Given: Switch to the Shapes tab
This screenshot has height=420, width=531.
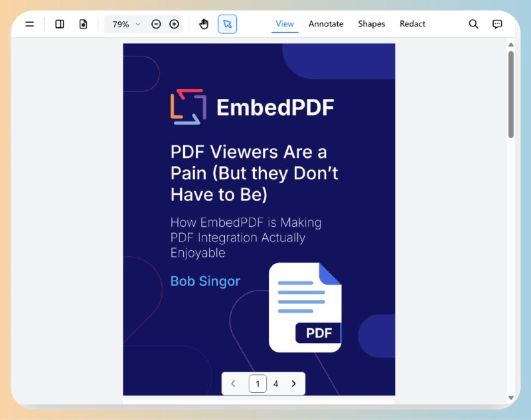Looking at the screenshot, I should (372, 24).
